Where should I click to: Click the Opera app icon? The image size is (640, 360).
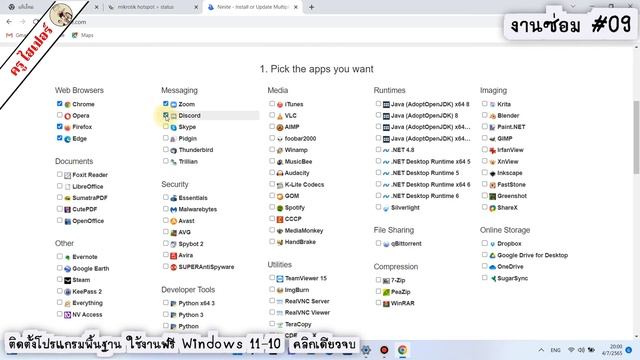(x=68, y=116)
